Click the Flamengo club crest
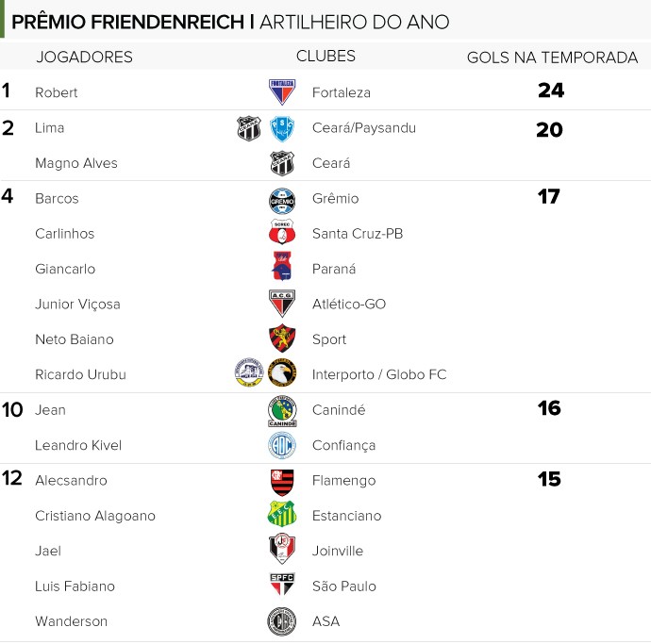The height and width of the screenshot is (644, 651). tap(282, 482)
